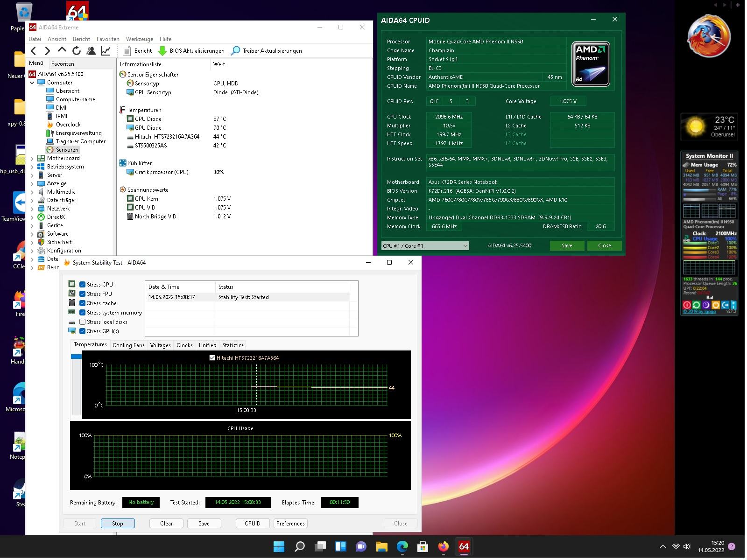Open the DMI tree entry
This screenshot has width=747, height=560.
click(56, 108)
